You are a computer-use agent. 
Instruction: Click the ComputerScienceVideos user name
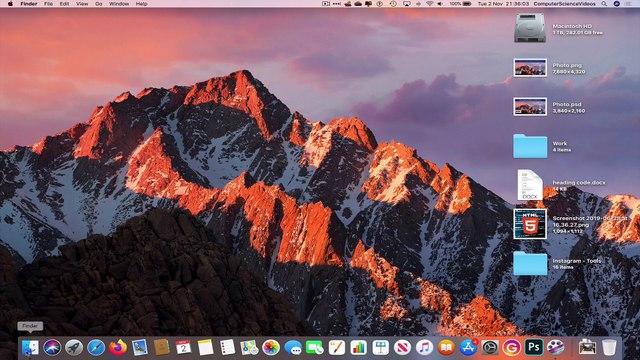[x=564, y=4]
